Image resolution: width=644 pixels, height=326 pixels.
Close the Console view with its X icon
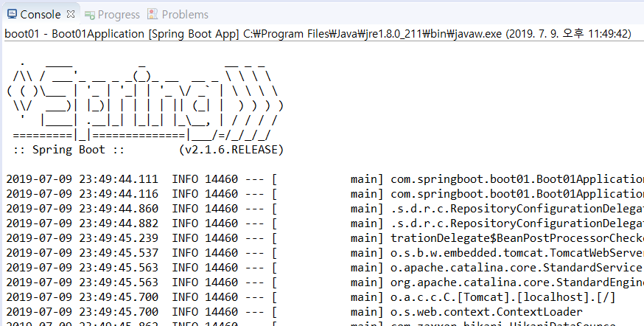click(x=71, y=15)
